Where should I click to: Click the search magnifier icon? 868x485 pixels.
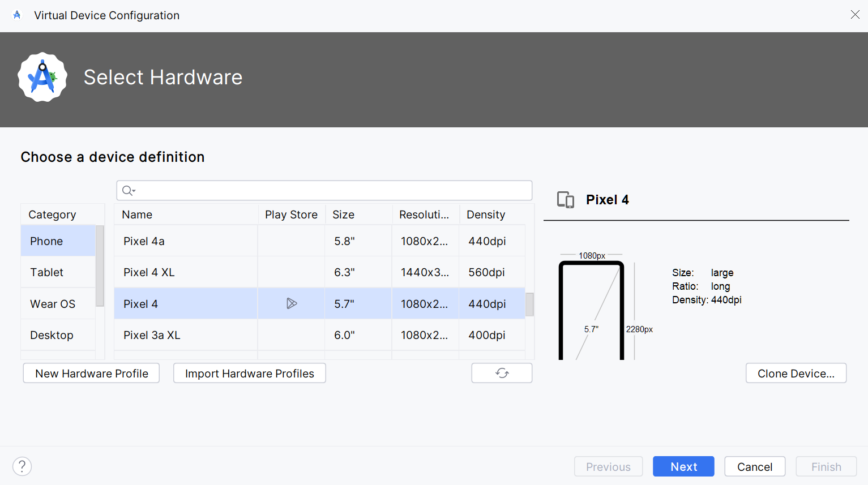(129, 191)
